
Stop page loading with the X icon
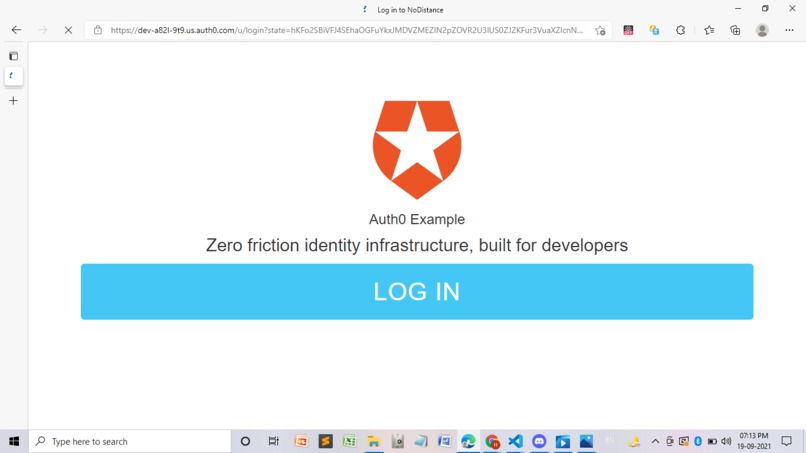[x=68, y=30]
